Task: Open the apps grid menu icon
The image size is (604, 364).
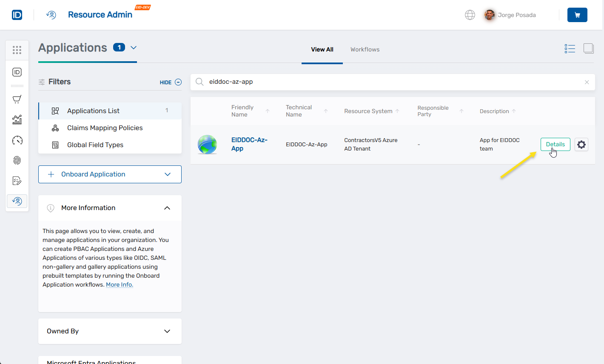Action: [17, 50]
